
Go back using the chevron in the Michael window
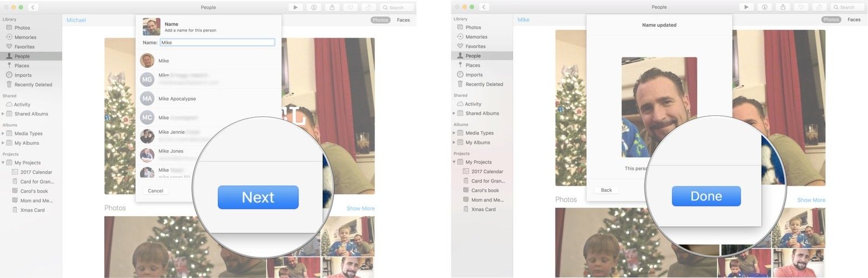33,8
